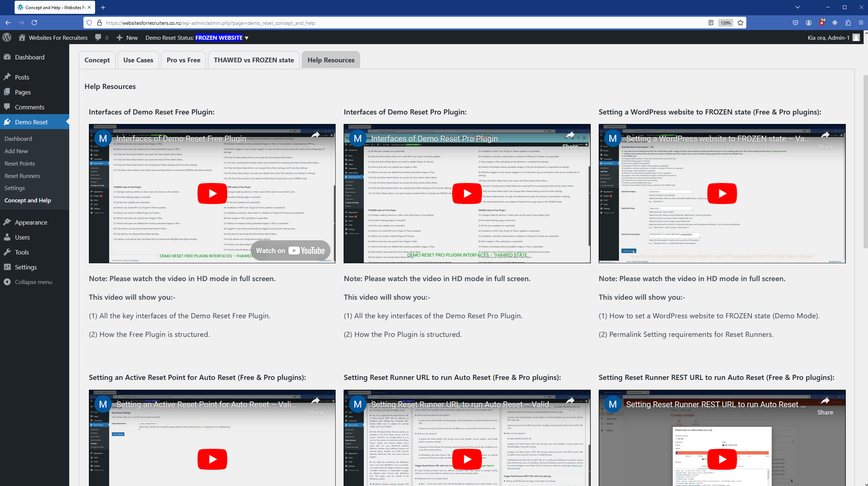Viewport: 868px width, 486px height.
Task: Share the Active Reset Point video
Action: [x=315, y=406]
